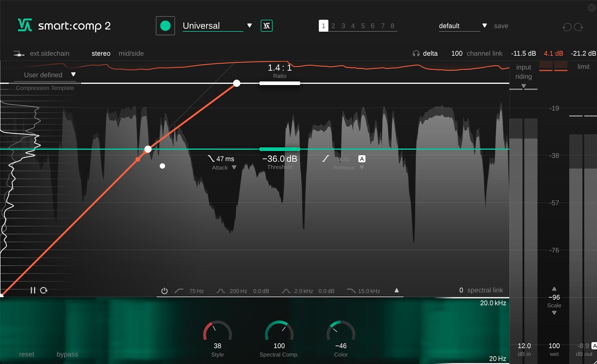597x364 pixels.
Task: Select state 7
Action: tap(383, 26)
